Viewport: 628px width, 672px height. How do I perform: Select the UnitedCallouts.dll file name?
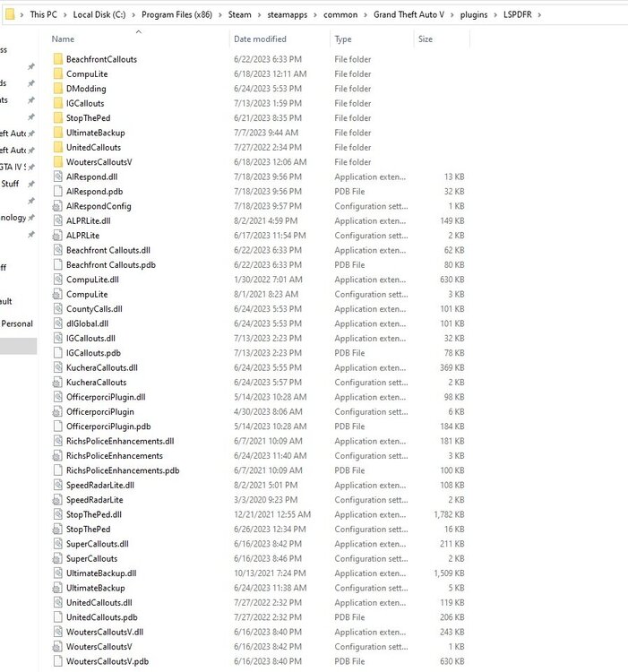pos(99,602)
